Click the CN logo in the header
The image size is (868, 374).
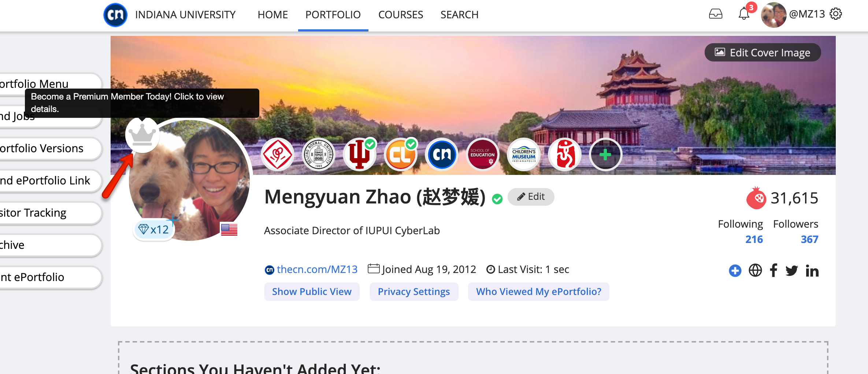coord(115,15)
